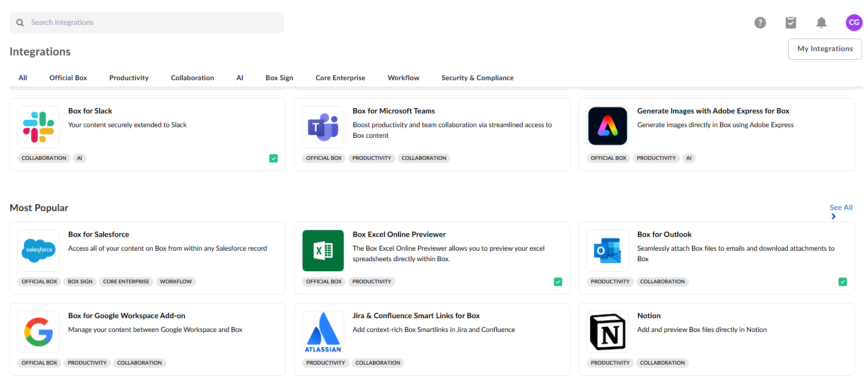
Task: Click PRODUCTIVITY tag on Jira & Confluence card
Action: [x=326, y=363]
